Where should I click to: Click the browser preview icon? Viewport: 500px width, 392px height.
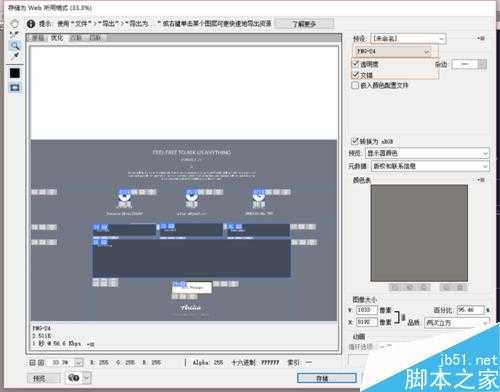[73, 378]
